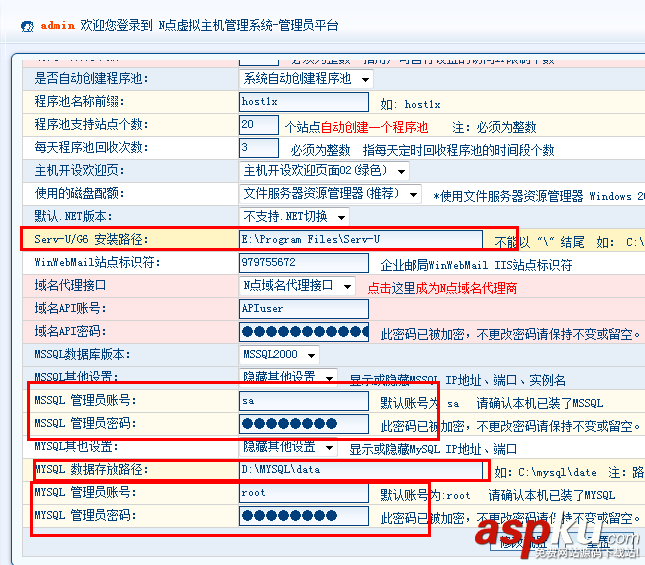Click the 域名API账号 field containing APIuser
The width and height of the screenshot is (645, 565).
[304, 309]
